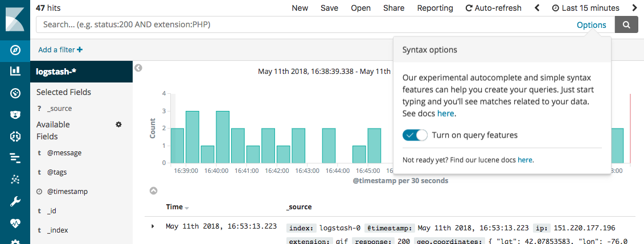The width and height of the screenshot is (644, 244).
Task: Expand the 16:53:13.223 document row
Action: (x=153, y=226)
